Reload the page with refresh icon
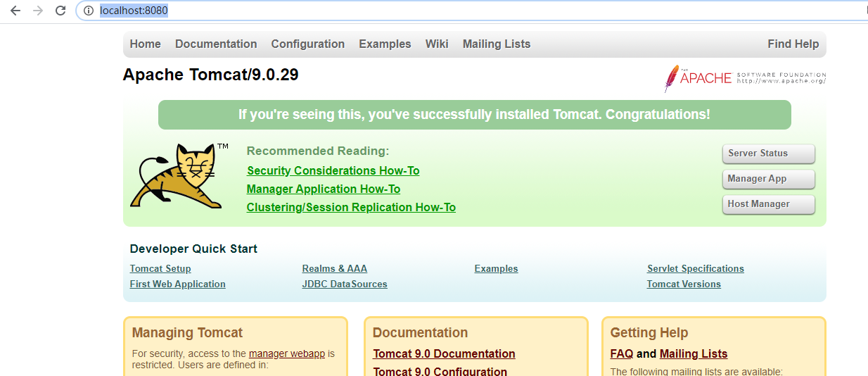868x376 pixels. 60,11
